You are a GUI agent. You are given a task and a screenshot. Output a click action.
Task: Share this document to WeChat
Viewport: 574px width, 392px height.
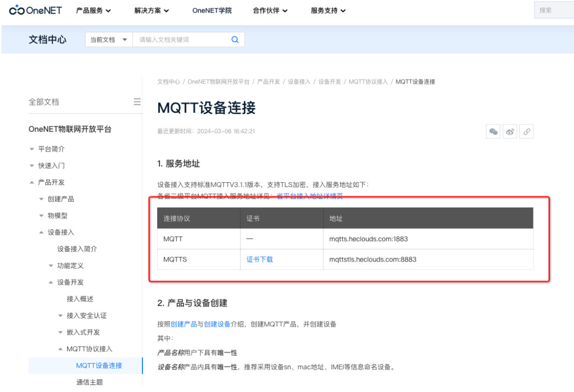tap(493, 131)
